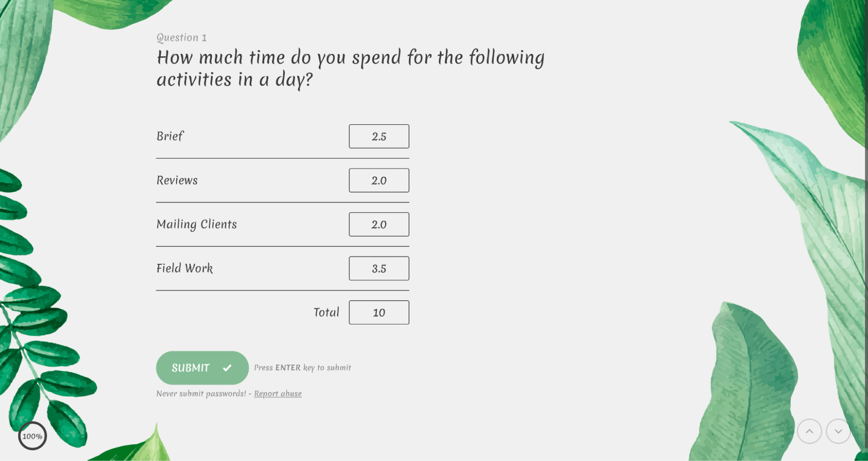This screenshot has width=868, height=461.
Task: Select the Reviews time input box
Action: point(379,180)
